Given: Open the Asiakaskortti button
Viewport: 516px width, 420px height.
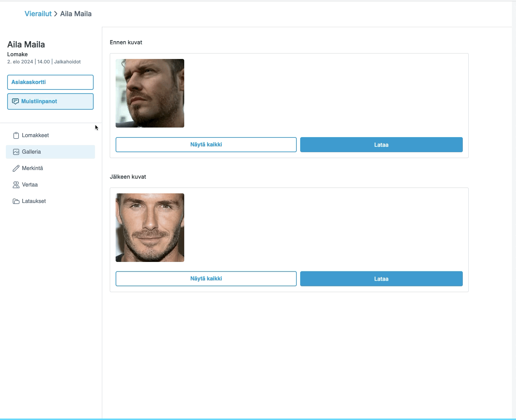Looking at the screenshot, I should tap(50, 82).
